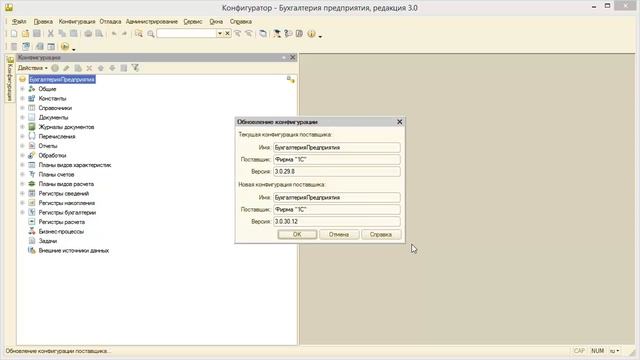Click the Copy toolbar icon

62,33
